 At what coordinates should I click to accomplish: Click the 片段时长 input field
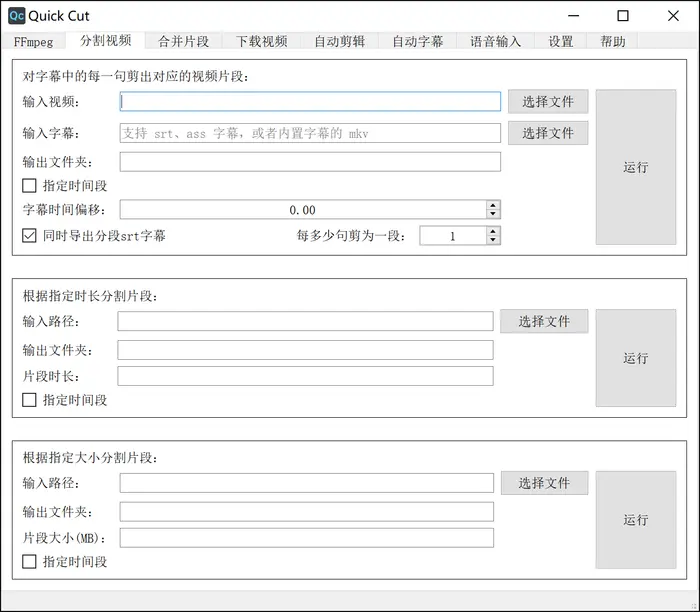(x=305, y=376)
